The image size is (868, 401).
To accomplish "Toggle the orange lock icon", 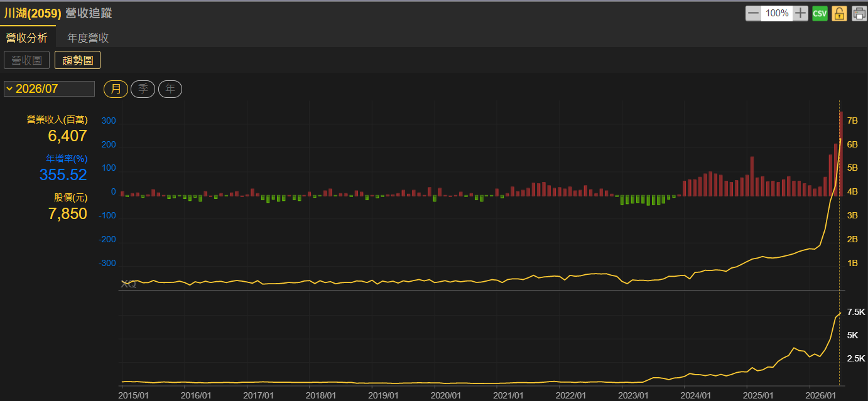I will tap(840, 13).
